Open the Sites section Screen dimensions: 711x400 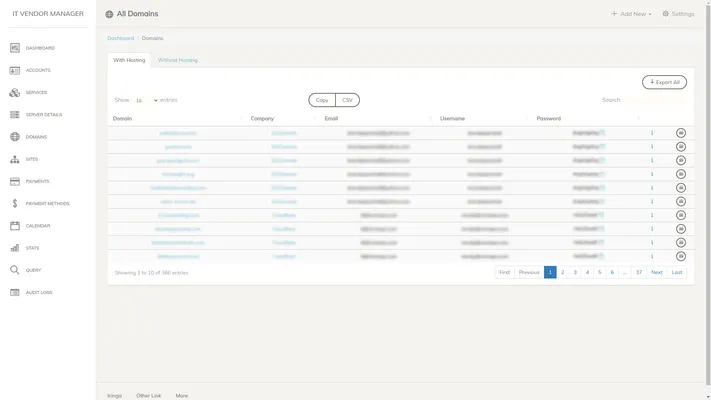33,159
